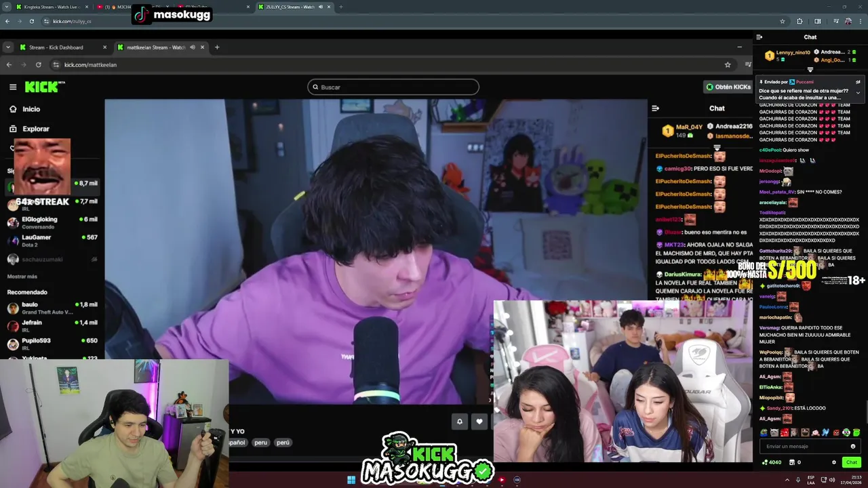Open outer browser extensions puzzle icon

click(x=800, y=21)
